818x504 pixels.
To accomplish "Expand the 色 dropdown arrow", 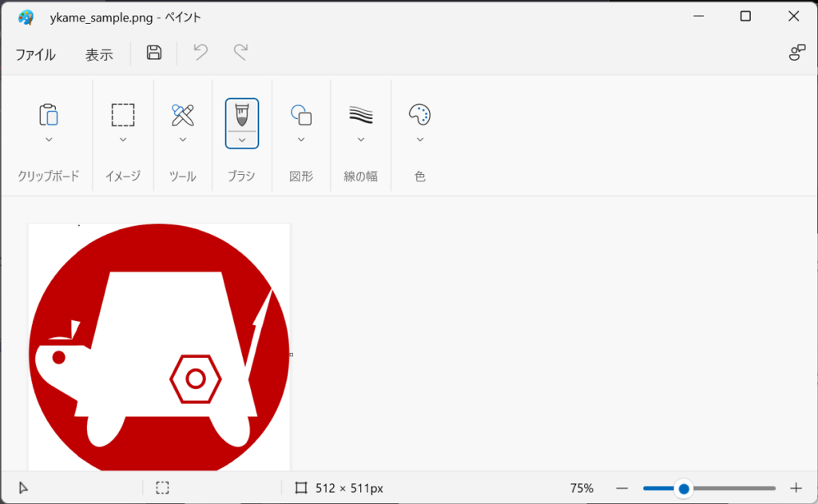I will (x=420, y=140).
